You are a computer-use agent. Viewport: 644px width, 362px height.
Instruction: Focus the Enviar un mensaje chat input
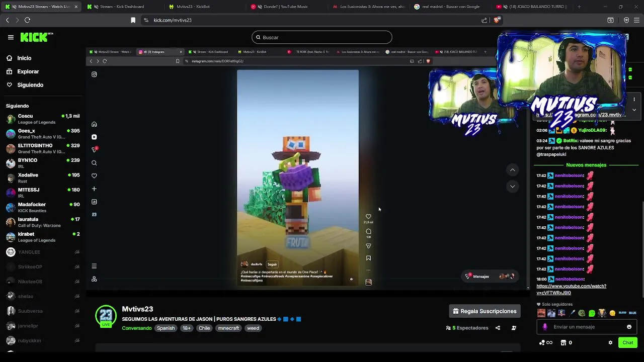pos(586,327)
